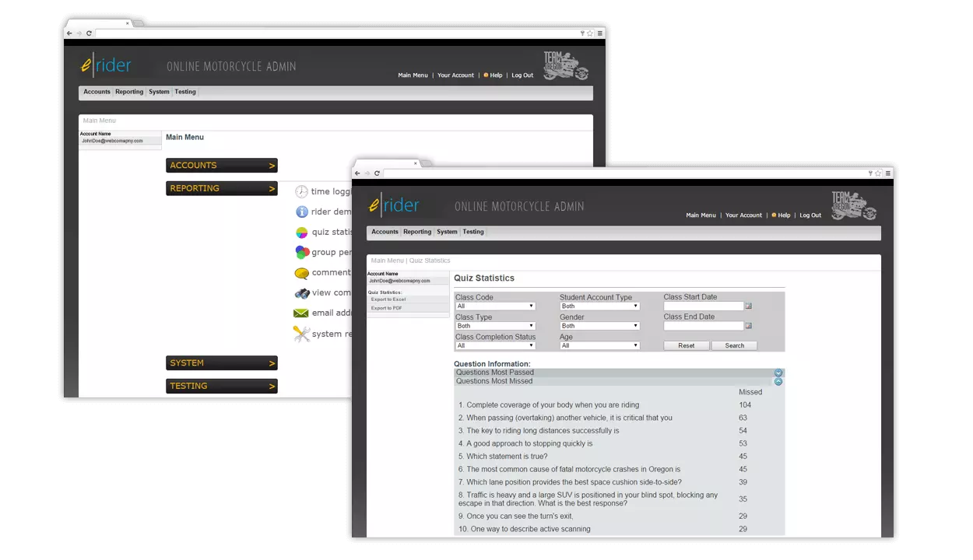Viewport: 973px width, 560px height.
Task: Click the time logging clock icon
Action: tap(301, 191)
